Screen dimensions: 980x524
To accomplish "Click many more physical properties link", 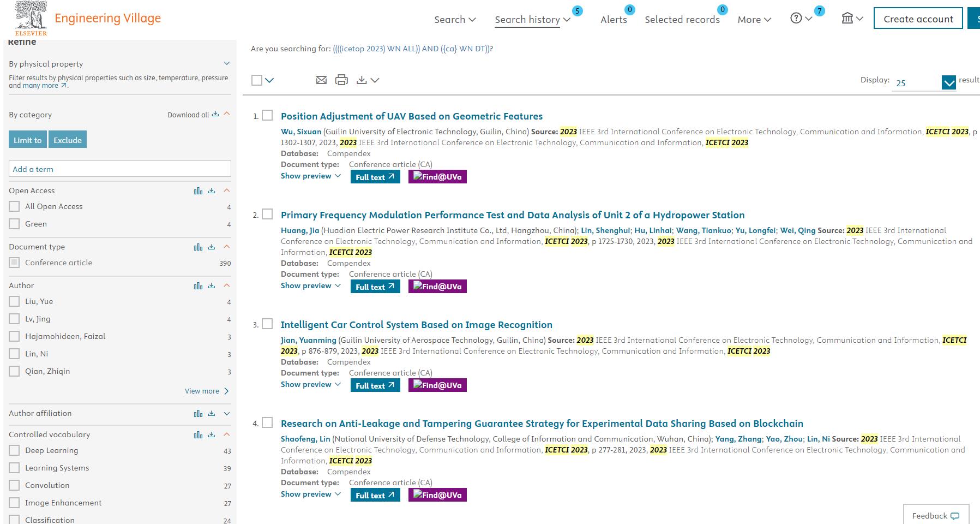I will pyautogui.click(x=45, y=86).
